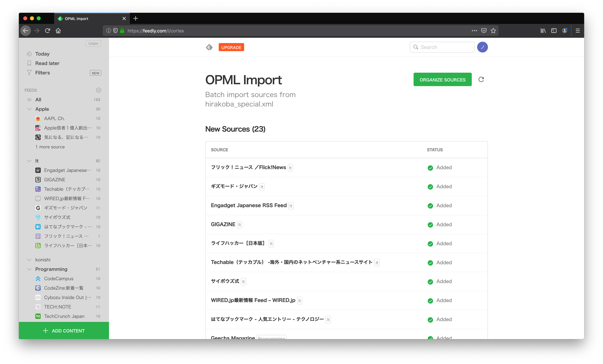This screenshot has width=603, height=364.
Task: Click the ORGANIZE SOURCES button
Action: pos(442,80)
